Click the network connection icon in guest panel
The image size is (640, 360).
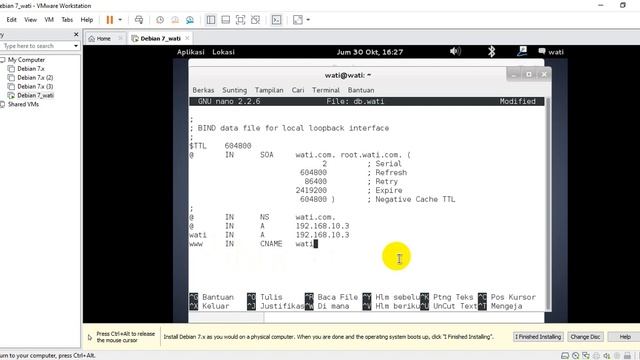click(522, 51)
